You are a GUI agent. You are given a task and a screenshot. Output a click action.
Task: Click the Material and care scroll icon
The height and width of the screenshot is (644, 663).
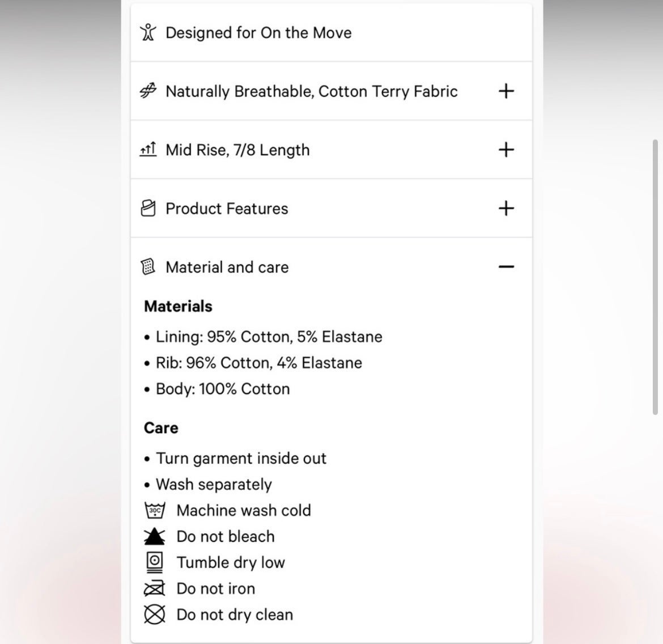tap(148, 266)
